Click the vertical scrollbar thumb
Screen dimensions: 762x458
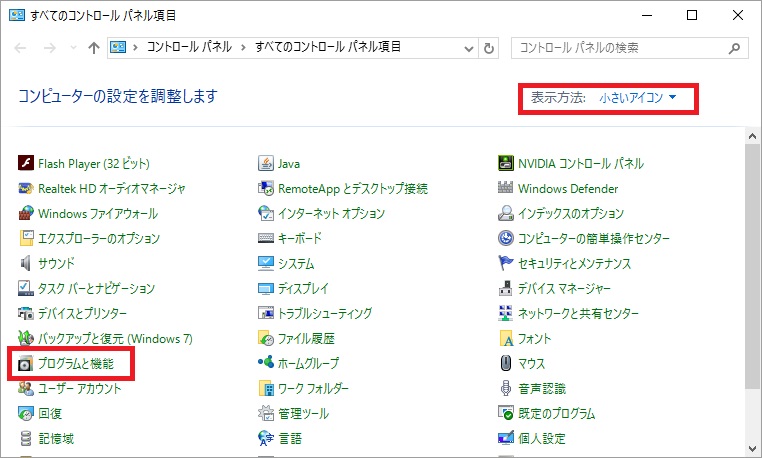click(753, 266)
